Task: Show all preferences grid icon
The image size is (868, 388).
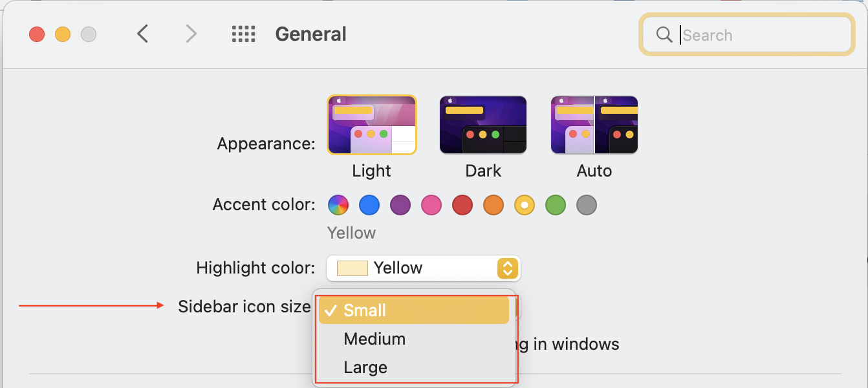Action: point(244,34)
